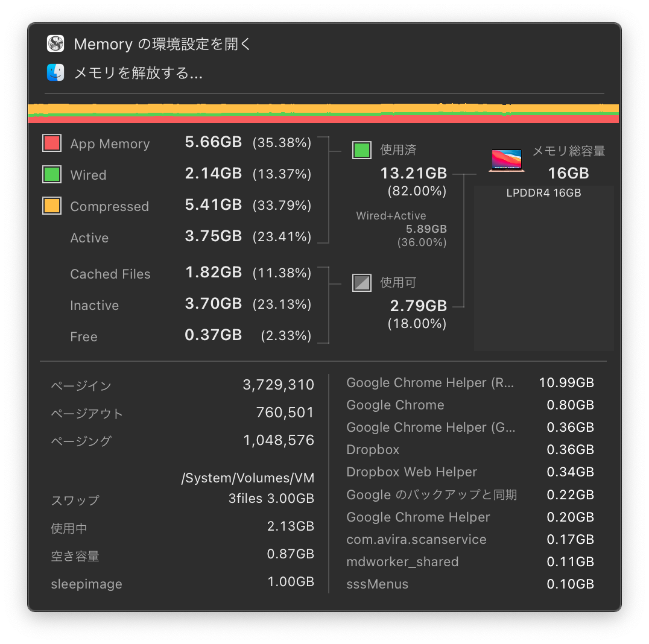Click the memory usage history graph

point(323,113)
